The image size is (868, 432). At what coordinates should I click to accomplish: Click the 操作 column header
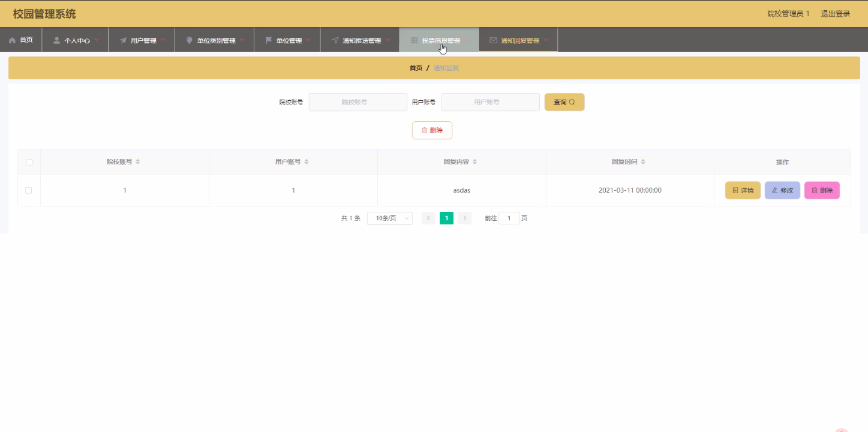782,162
